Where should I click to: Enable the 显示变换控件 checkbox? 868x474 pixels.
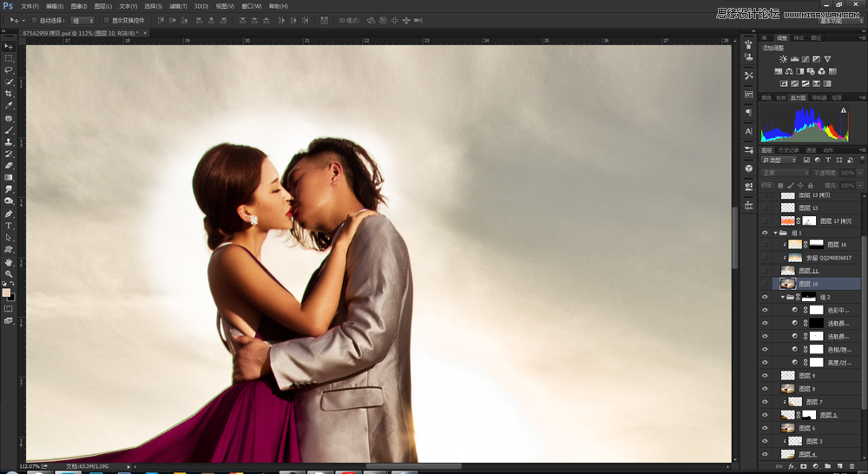tap(106, 21)
